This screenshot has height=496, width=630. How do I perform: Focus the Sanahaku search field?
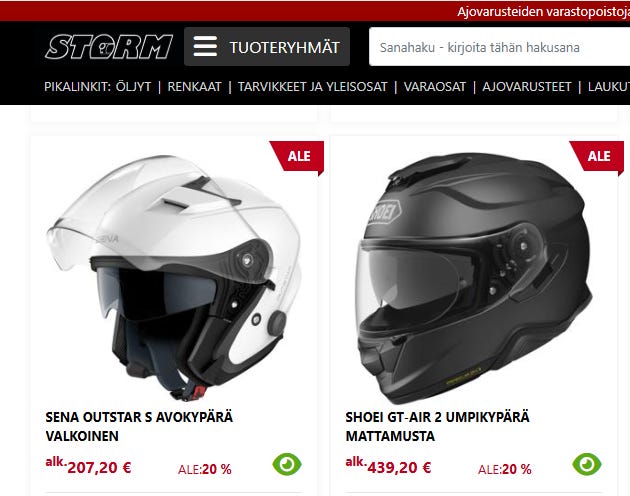[499, 47]
